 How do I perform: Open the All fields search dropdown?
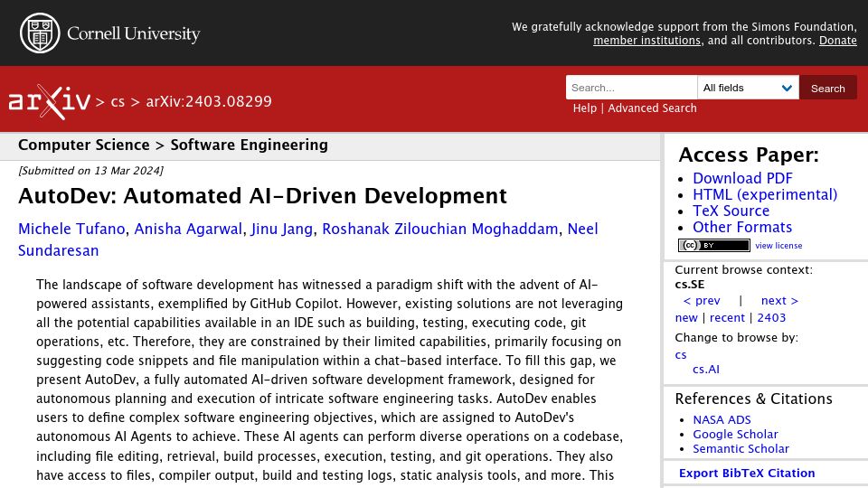[x=748, y=88]
